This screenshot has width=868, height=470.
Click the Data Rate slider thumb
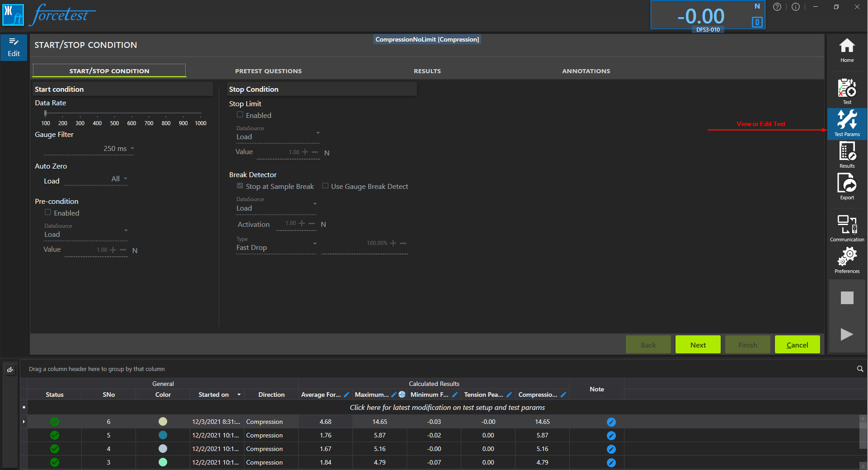45,113
